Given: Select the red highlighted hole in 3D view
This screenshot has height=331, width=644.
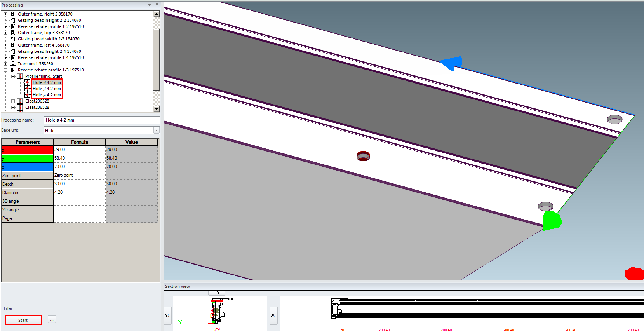Looking at the screenshot, I should [363, 156].
